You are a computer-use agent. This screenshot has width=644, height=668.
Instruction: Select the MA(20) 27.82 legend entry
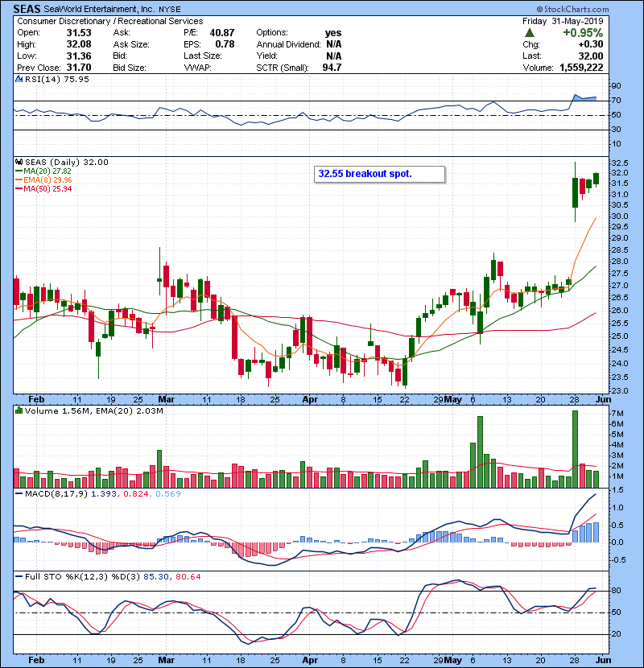pos(43,171)
